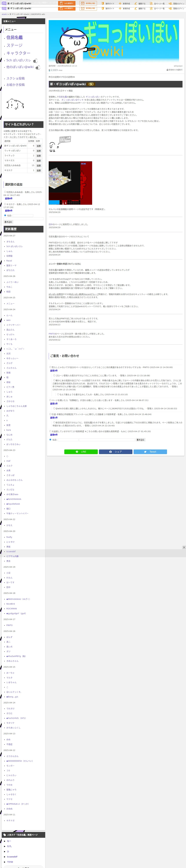Screen dimensions: 186x868
Task: Click the @wiki logo in the lower toolbar row
Action: (4, 8)
